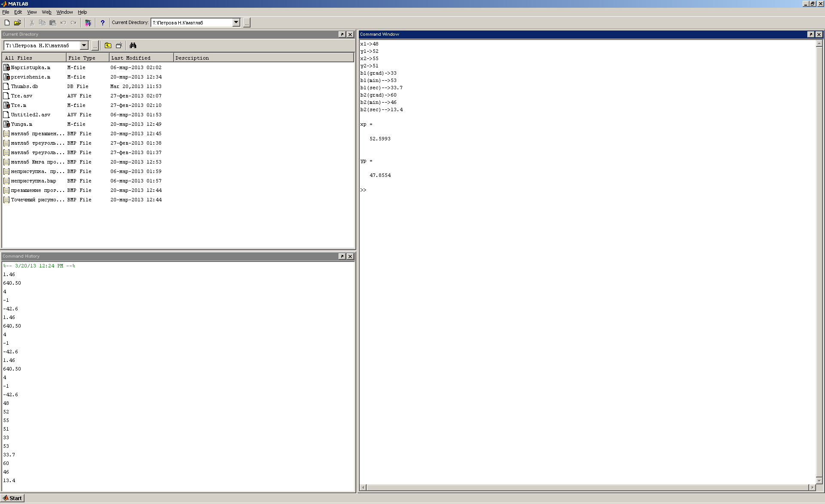Open Help with the question mark icon
This screenshot has height=504, width=825.
click(102, 23)
